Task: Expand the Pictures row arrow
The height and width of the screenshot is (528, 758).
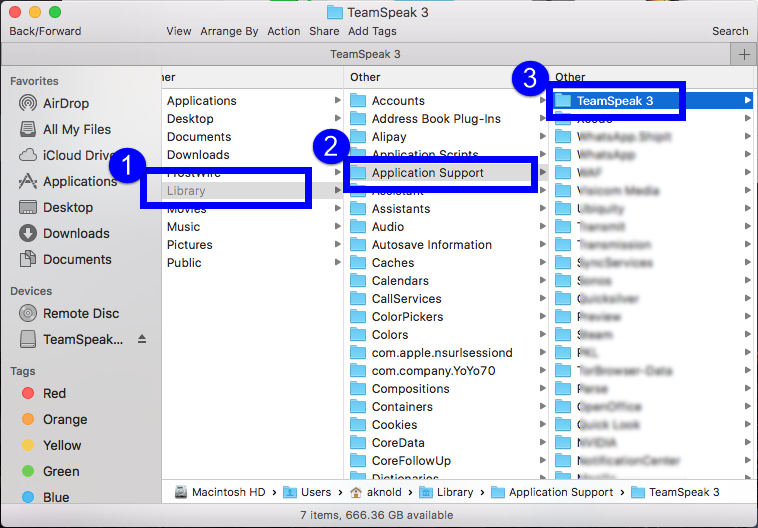Action: point(337,244)
